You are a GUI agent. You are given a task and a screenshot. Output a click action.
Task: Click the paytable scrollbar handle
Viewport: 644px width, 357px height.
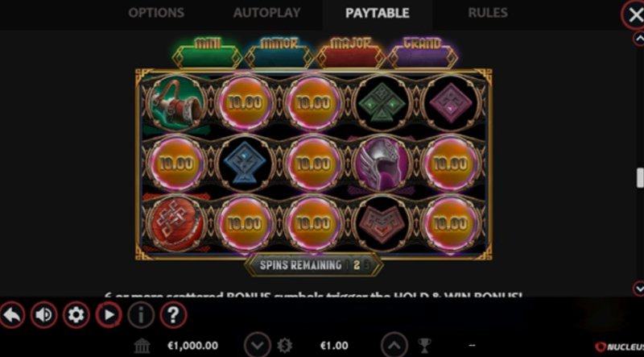click(640, 177)
